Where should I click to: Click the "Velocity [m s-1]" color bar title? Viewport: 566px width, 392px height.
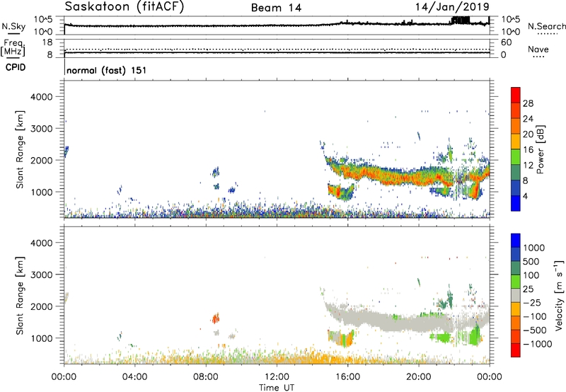pos(559,295)
